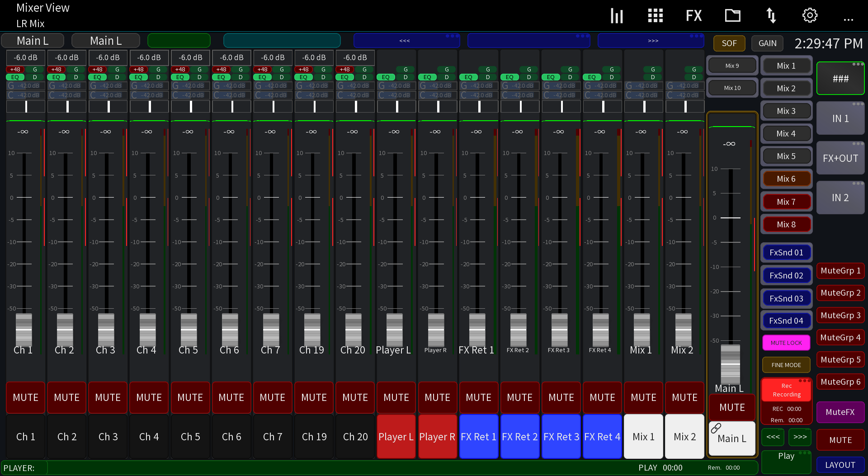
Task: Toggle EQ on Ch 3 strip
Action: coord(97,77)
